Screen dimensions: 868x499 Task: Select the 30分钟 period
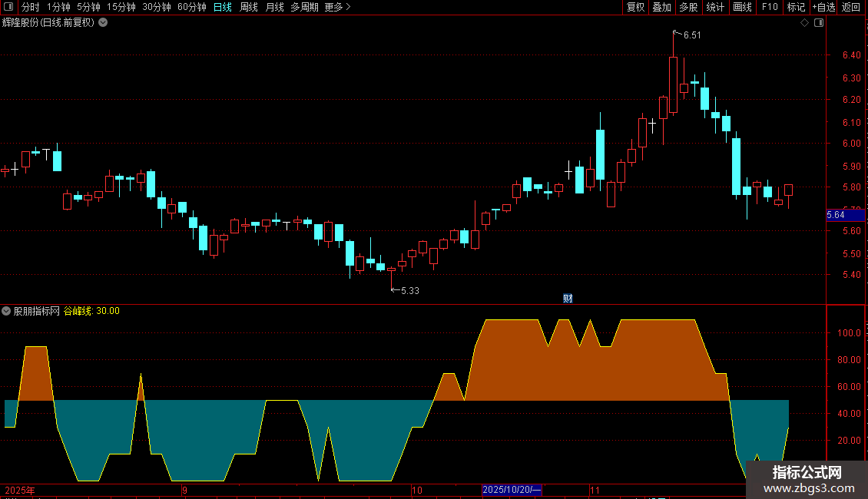157,7
